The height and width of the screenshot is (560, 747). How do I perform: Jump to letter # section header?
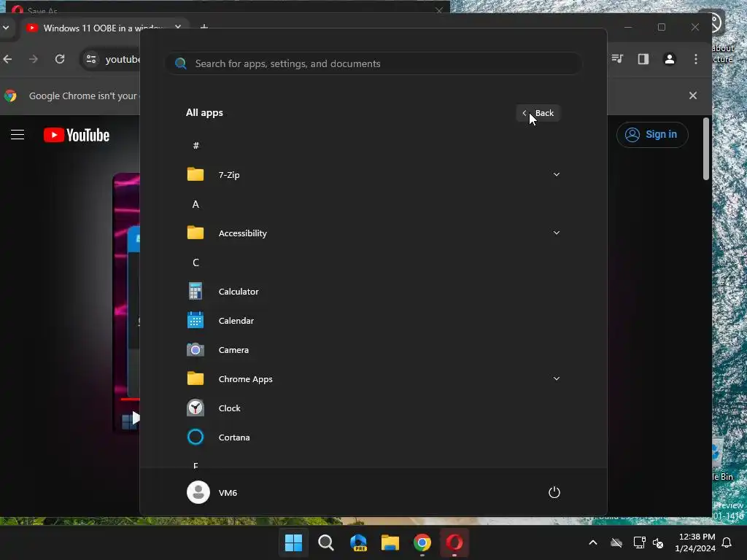coord(196,145)
